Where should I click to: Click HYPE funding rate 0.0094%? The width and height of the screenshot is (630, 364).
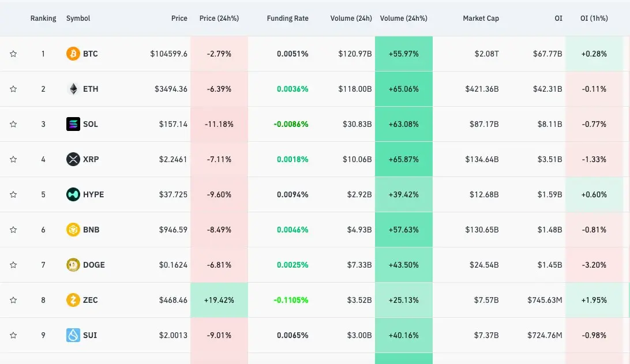(x=292, y=194)
